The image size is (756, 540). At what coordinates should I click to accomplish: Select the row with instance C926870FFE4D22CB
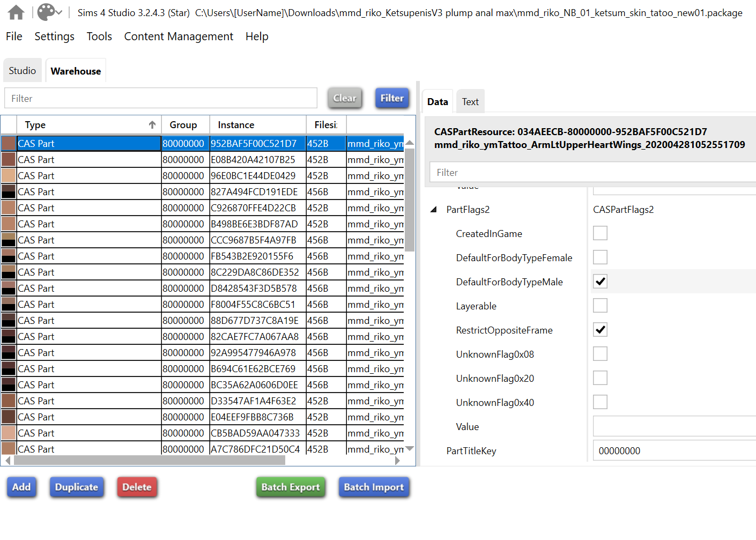tap(203, 208)
